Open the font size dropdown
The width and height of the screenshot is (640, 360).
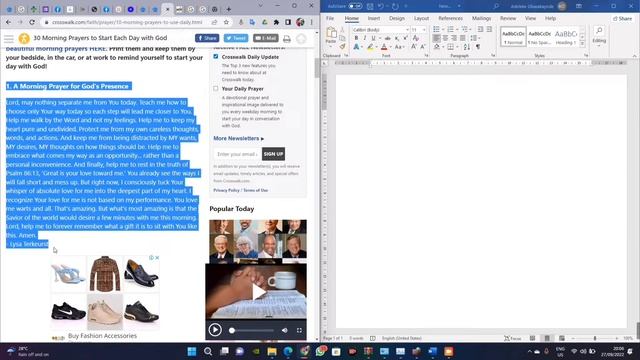(x=424, y=30)
